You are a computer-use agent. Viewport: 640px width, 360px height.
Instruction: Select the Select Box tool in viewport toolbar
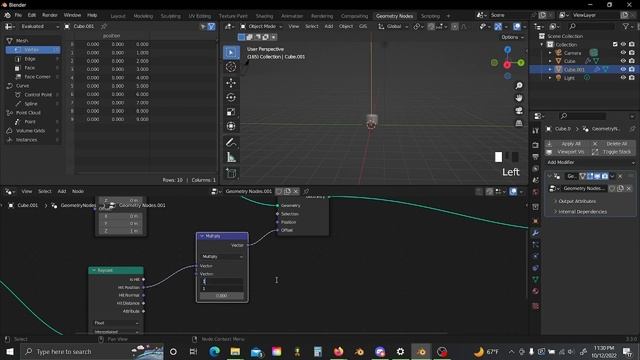point(231,52)
